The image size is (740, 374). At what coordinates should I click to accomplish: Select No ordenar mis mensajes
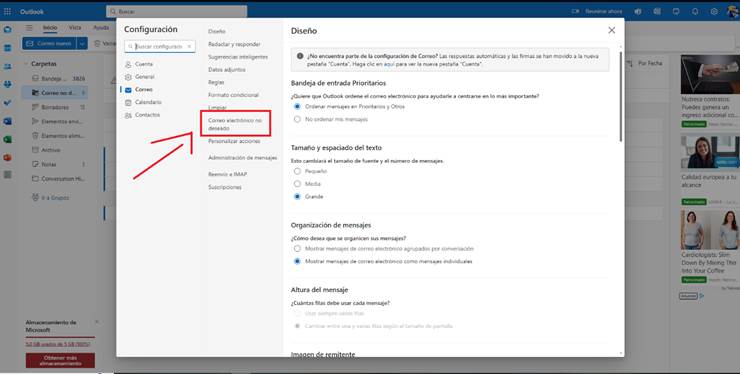click(297, 119)
